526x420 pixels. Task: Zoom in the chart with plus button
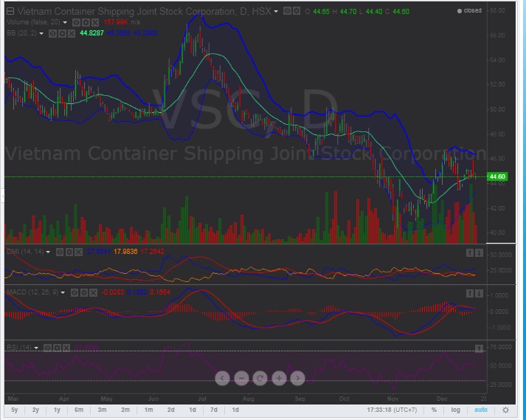[x=279, y=378]
